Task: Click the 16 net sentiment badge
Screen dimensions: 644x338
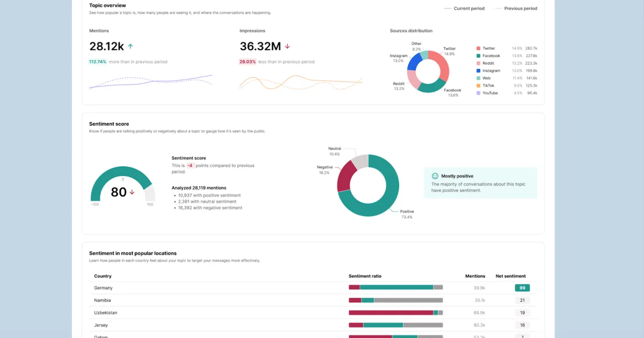Action: click(522, 325)
